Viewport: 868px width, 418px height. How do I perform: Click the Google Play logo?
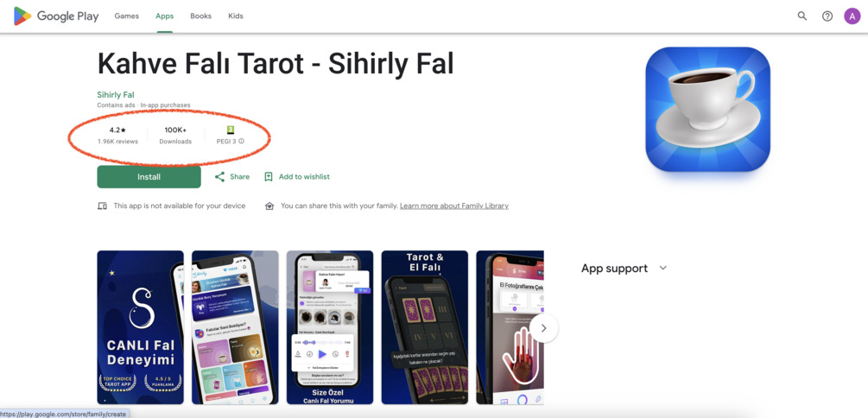(x=56, y=16)
